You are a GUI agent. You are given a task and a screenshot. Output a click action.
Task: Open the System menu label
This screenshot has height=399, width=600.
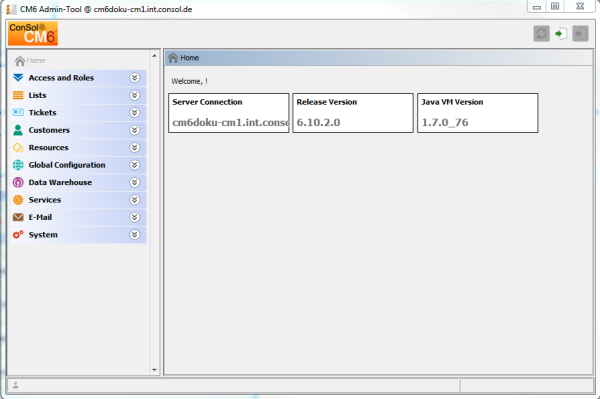pos(43,235)
